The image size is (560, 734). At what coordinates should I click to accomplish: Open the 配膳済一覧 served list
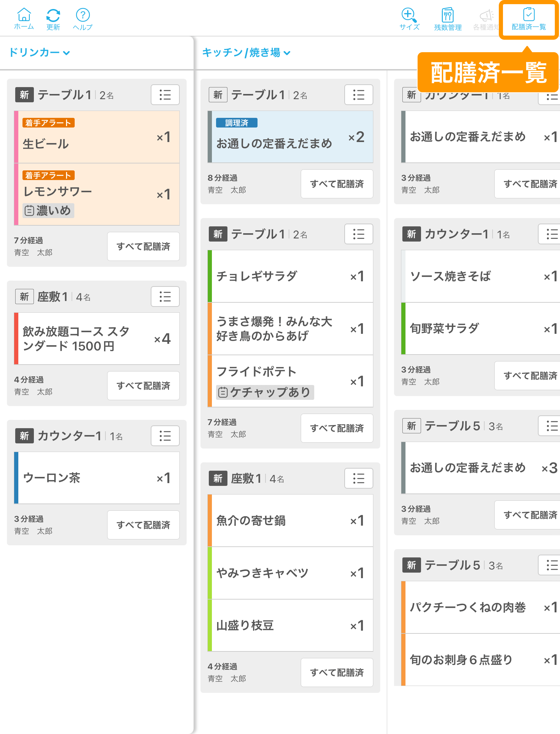pyautogui.click(x=529, y=19)
